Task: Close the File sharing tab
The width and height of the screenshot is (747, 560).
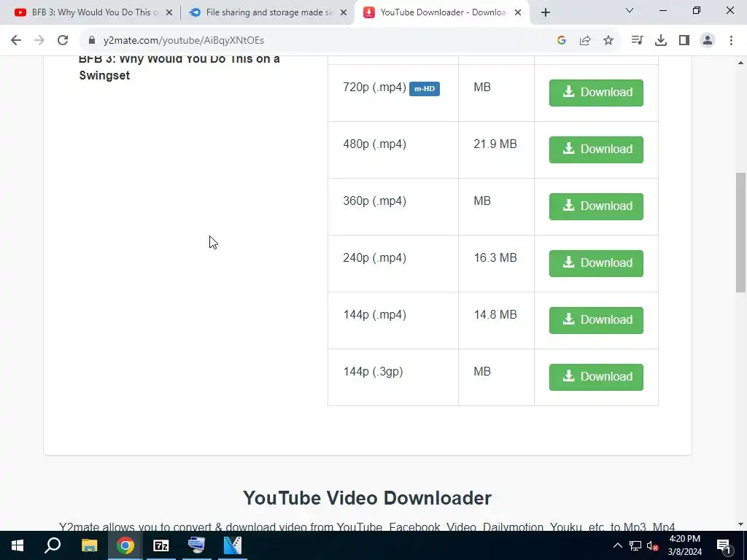Action: 344,13
